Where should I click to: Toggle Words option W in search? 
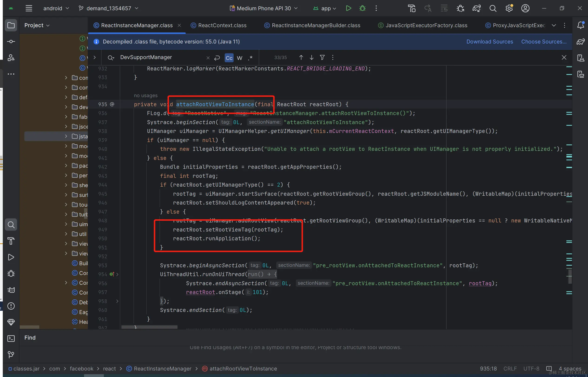pyautogui.click(x=239, y=58)
